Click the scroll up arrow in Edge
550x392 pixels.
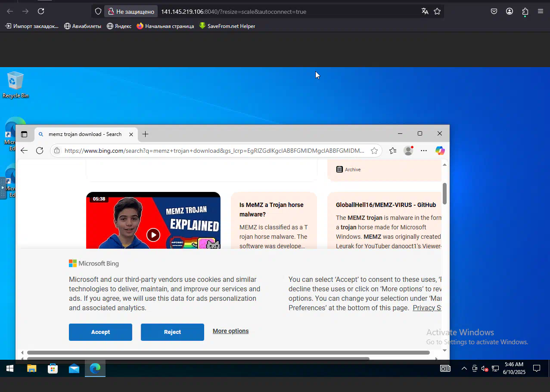pyautogui.click(x=444, y=165)
